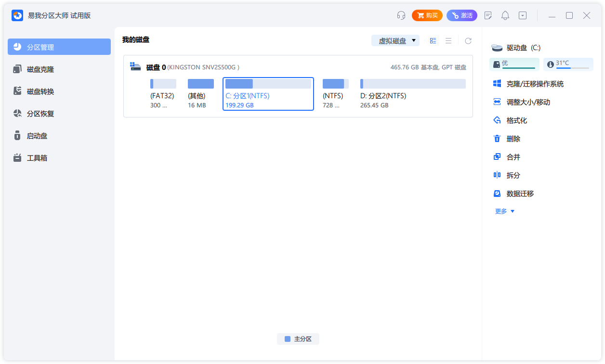This screenshot has height=364, width=605.
Task: Open the 拆分 split partition tool
Action: point(497,175)
